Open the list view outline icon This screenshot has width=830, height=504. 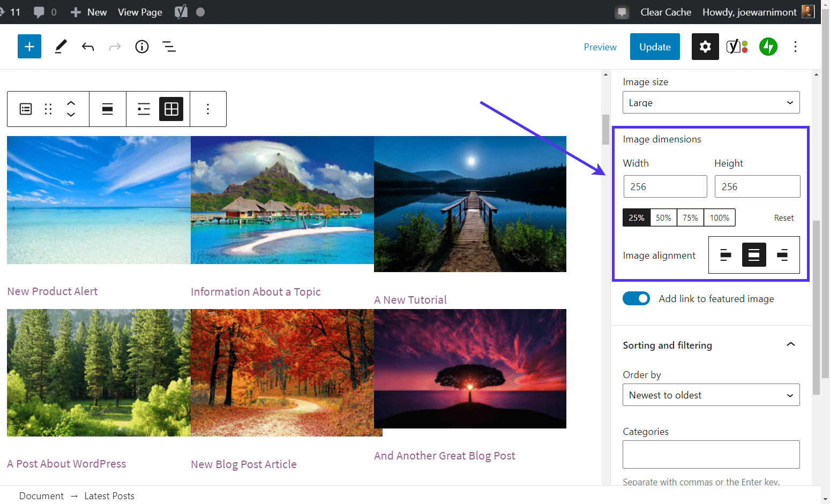pos(168,47)
